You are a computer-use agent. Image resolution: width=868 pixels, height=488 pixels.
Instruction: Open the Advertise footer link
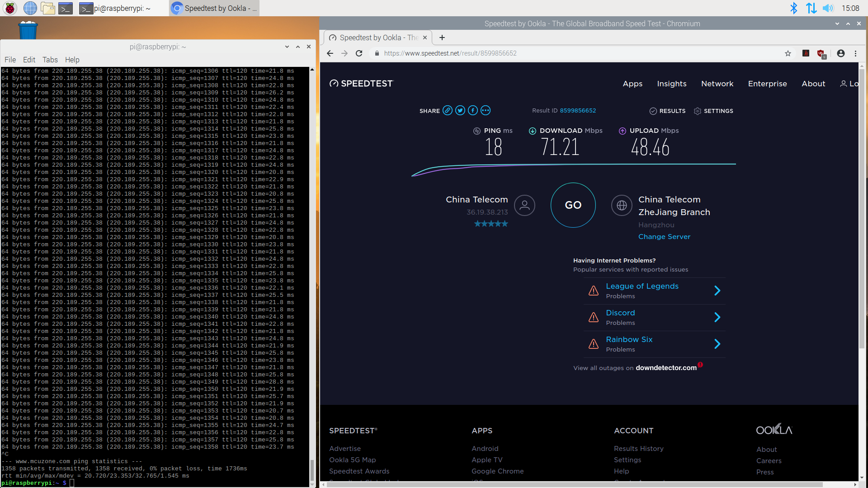point(345,449)
